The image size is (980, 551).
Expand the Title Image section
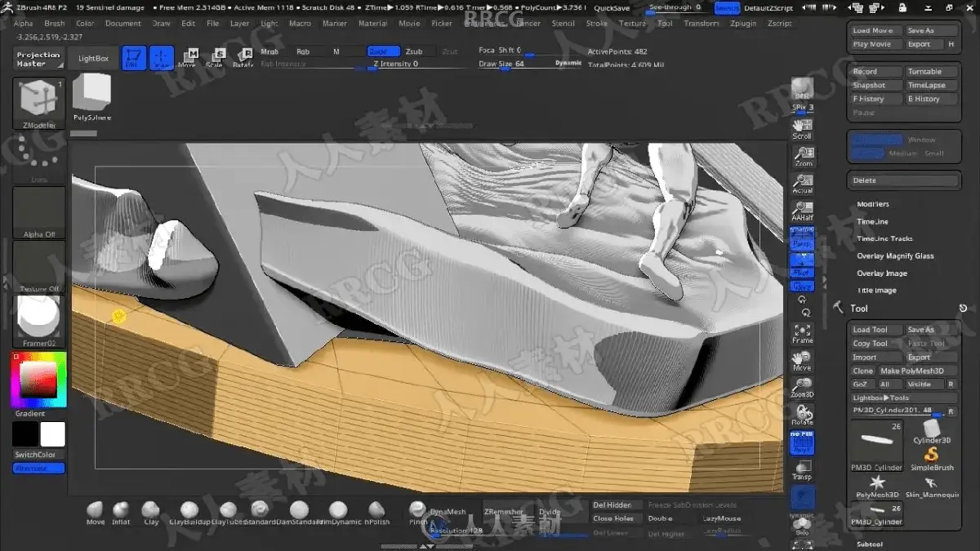pos(876,290)
